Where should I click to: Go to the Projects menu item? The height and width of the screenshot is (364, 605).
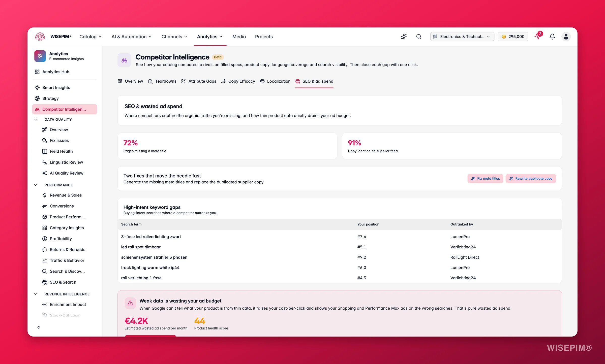point(264,37)
